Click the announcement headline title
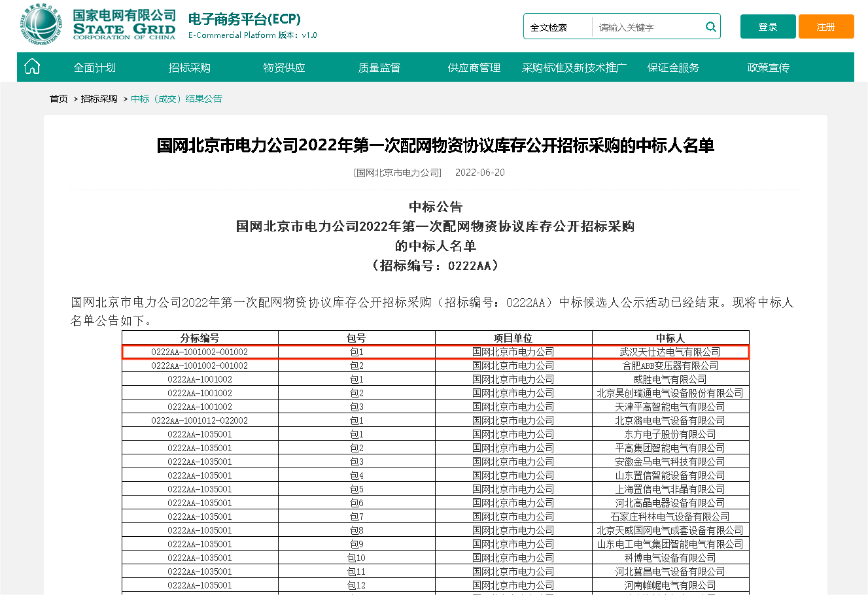Image resolution: width=868 pixels, height=595 pixels. 436,145
